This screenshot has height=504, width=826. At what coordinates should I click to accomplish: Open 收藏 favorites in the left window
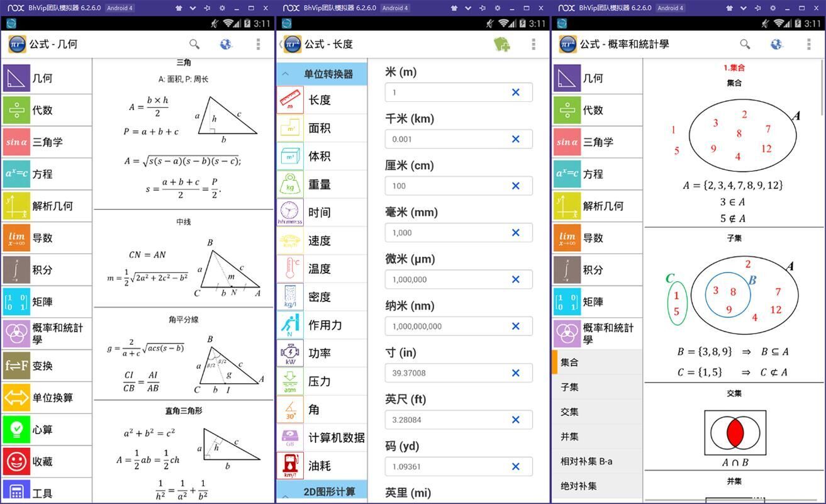(x=47, y=462)
